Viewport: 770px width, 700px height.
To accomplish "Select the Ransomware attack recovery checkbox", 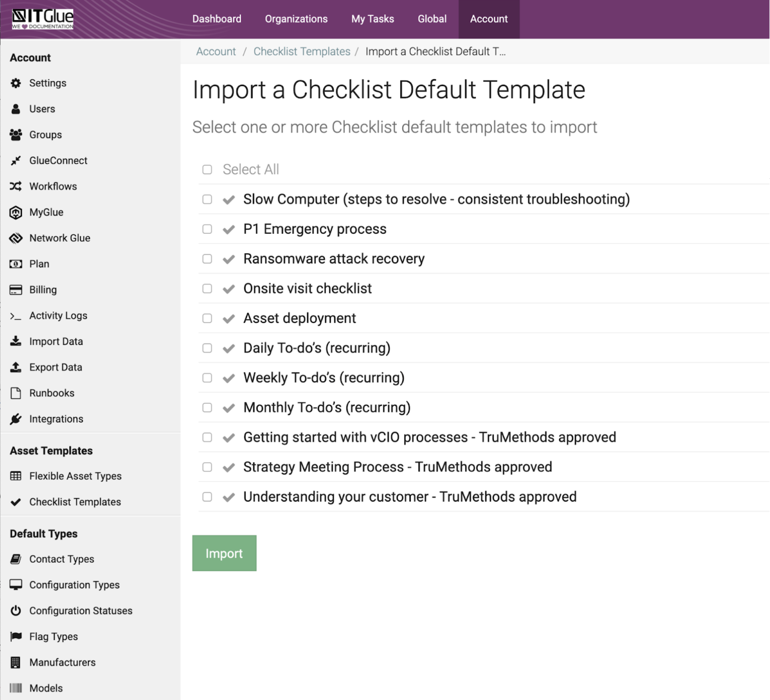I will pos(207,258).
